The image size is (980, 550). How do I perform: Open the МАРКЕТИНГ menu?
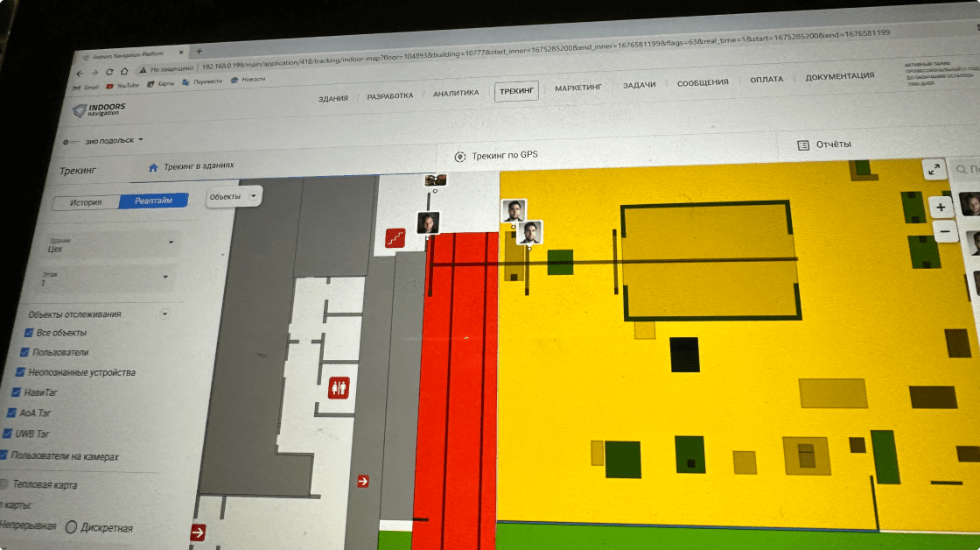(578, 88)
